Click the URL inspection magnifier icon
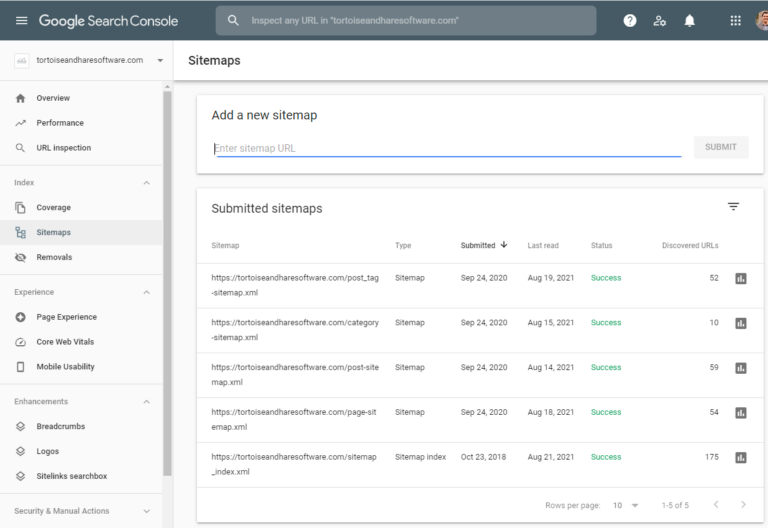 [x=20, y=148]
